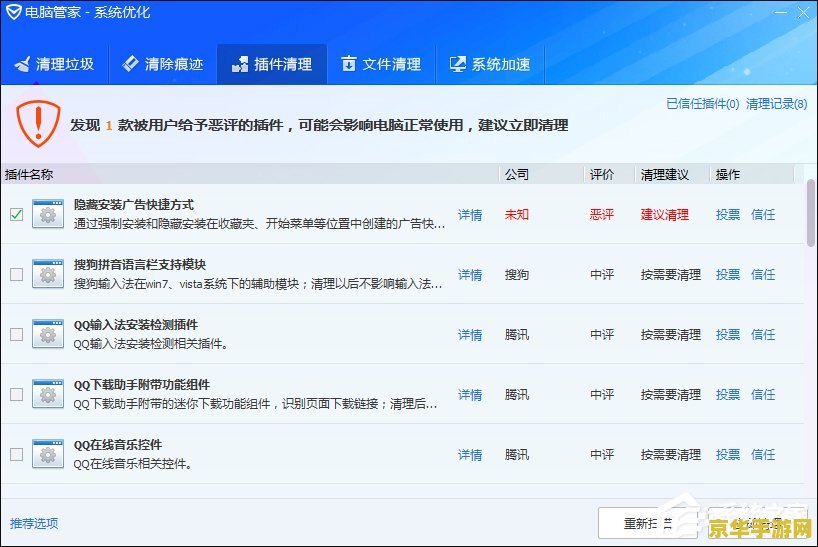Check the 搜狗拼音语言栏支持模块 checkbox
818x547 pixels.
click(x=17, y=274)
